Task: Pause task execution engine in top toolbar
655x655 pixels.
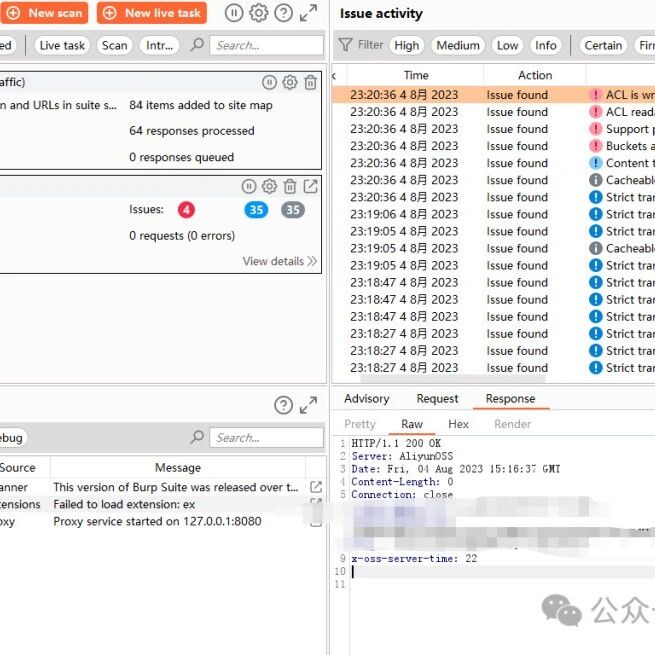Action: (234, 13)
